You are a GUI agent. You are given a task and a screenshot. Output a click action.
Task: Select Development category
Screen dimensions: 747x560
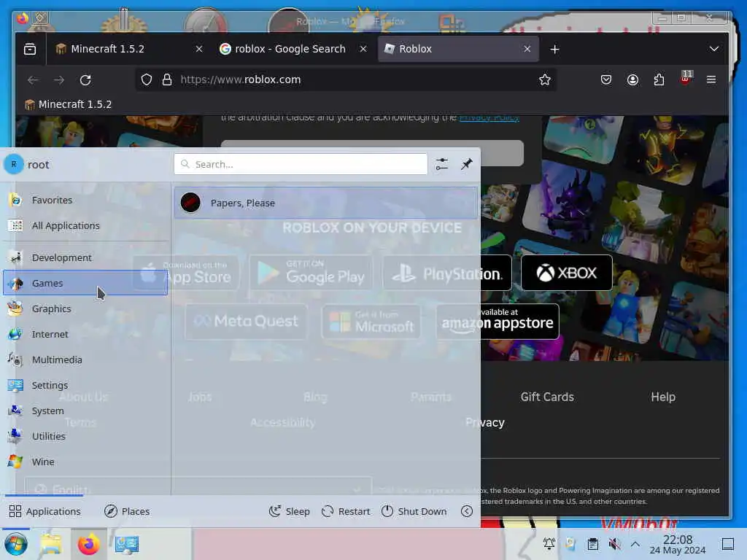(86, 257)
